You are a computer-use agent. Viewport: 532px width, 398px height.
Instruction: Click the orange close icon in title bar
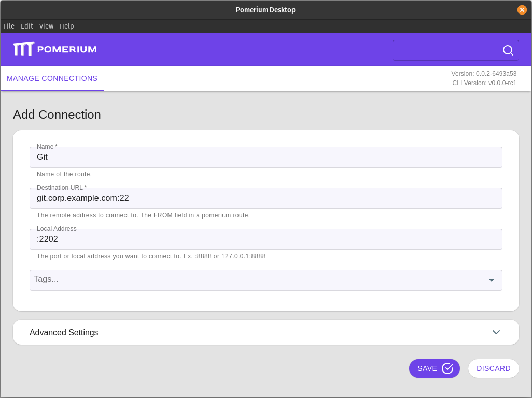pyautogui.click(x=522, y=9)
